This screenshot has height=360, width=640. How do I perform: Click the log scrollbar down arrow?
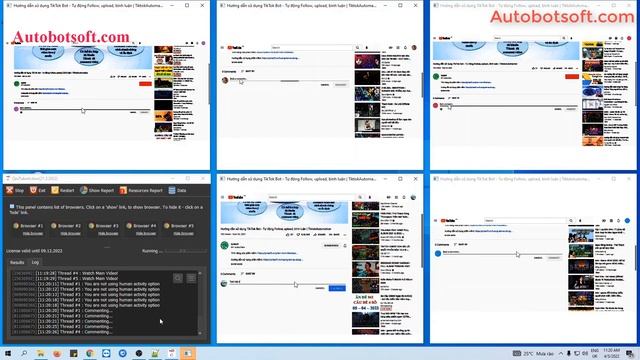(x=200, y=333)
